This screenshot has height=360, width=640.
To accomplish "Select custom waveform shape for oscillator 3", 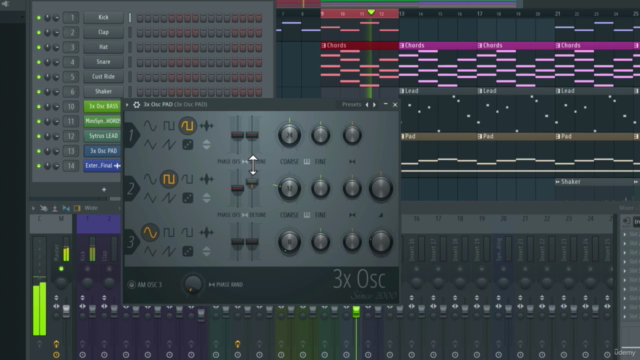I will 207,233.
